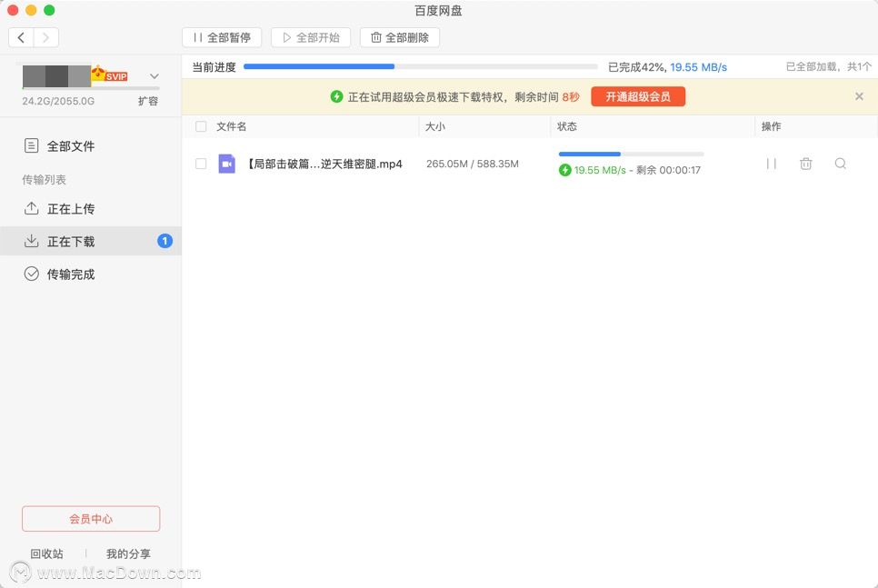Click the download icon beside 正在下载
The height and width of the screenshot is (588, 878).
[31, 241]
